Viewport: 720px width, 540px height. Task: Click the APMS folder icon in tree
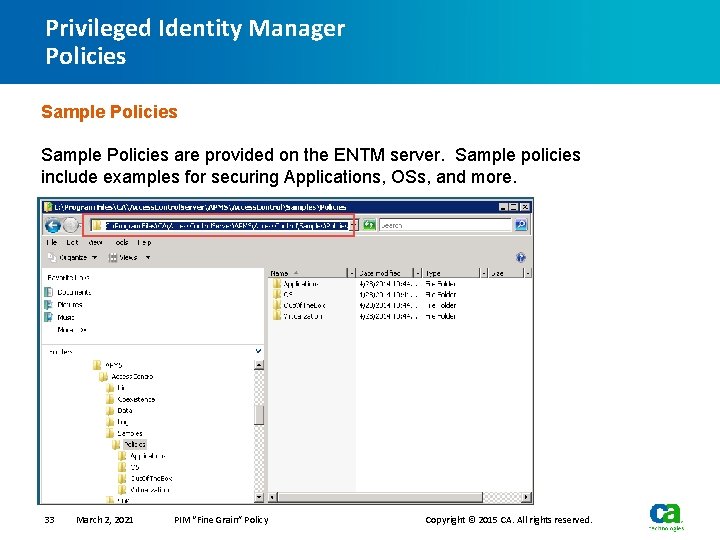pyautogui.click(x=97, y=365)
